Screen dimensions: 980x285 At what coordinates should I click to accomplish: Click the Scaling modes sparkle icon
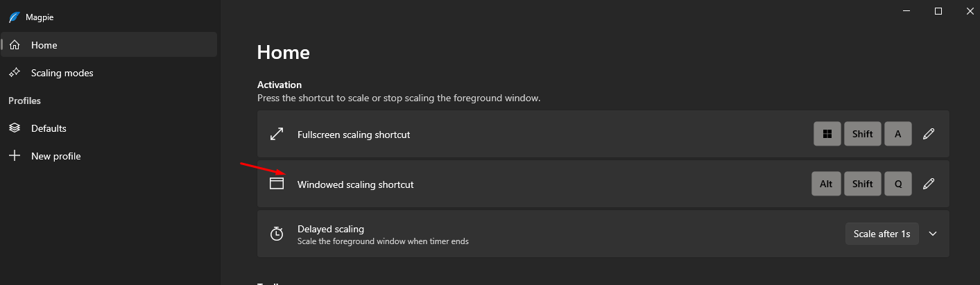pos(15,73)
